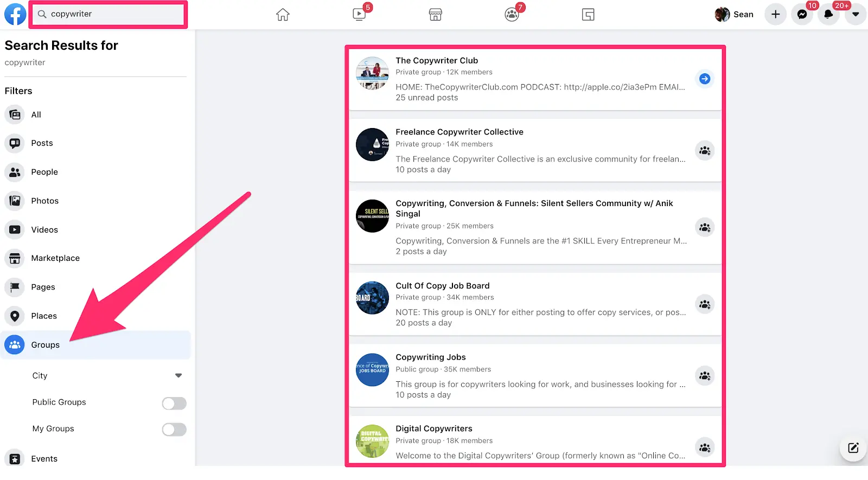The width and height of the screenshot is (868, 480).
Task: Select the All filter
Action: [95, 115]
